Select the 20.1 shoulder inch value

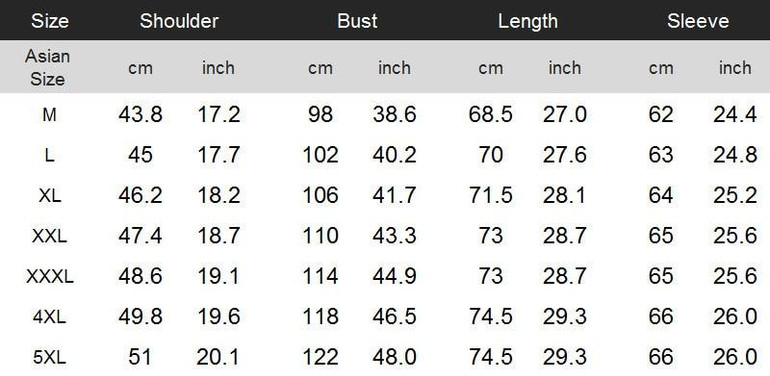tap(218, 357)
